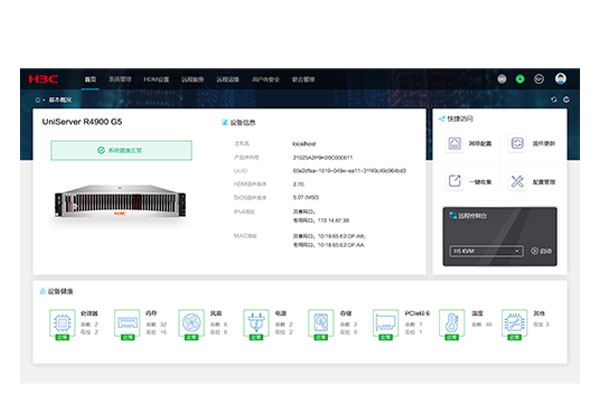
Task: Open the 其他 others chip health icon
Action: coord(514,324)
